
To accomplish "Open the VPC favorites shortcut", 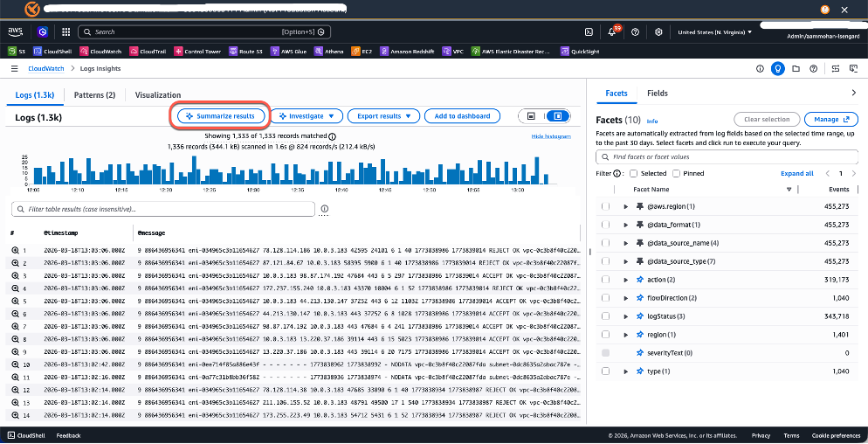I will coord(453,52).
